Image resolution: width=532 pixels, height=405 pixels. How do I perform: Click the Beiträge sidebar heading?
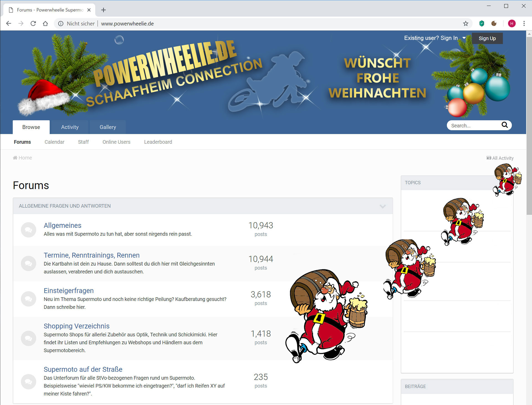click(415, 386)
